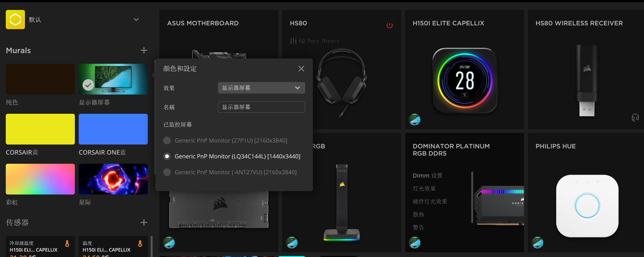
Task: Open Dimm 设置 in the Dominator Platinum menu
Action: [x=428, y=176]
